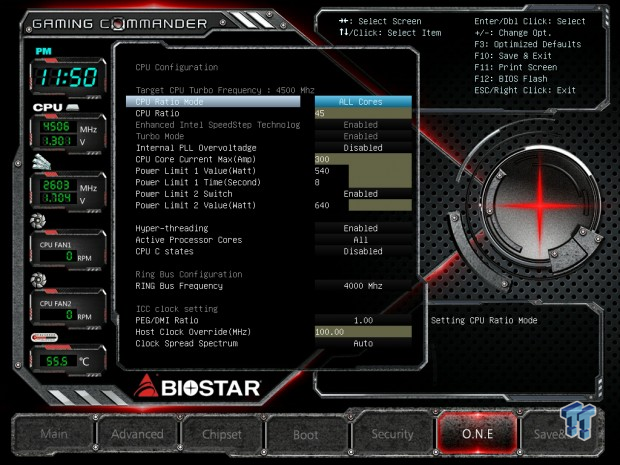The width and height of the screenshot is (620, 465).
Task: Click Power Limit 1 Value 540 field
Action: click(x=363, y=171)
